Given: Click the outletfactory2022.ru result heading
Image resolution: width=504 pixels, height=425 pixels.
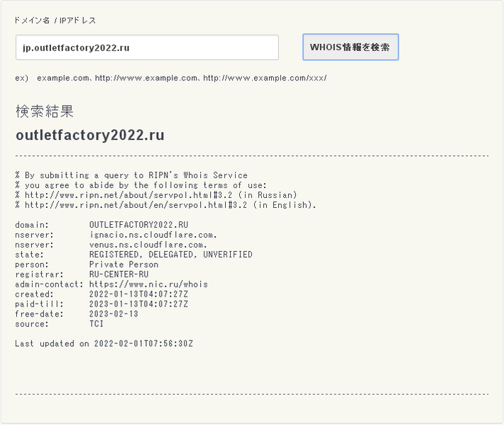Looking at the screenshot, I should (x=90, y=135).
